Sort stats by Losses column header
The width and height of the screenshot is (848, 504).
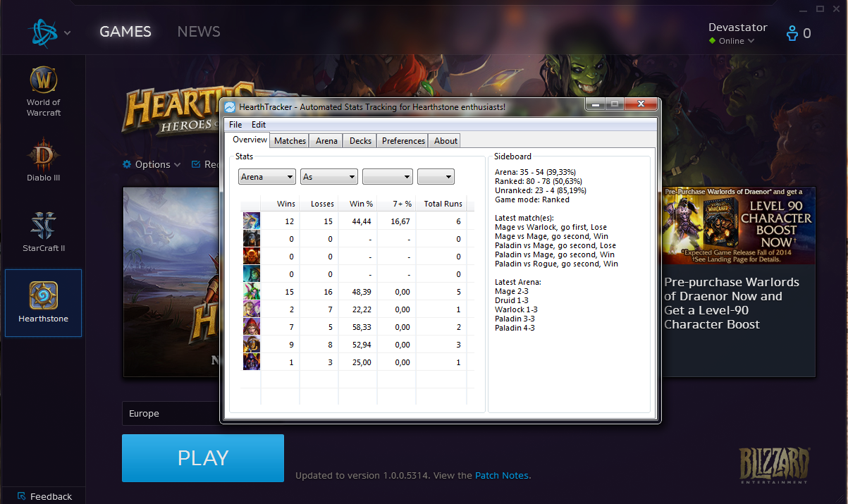(319, 204)
